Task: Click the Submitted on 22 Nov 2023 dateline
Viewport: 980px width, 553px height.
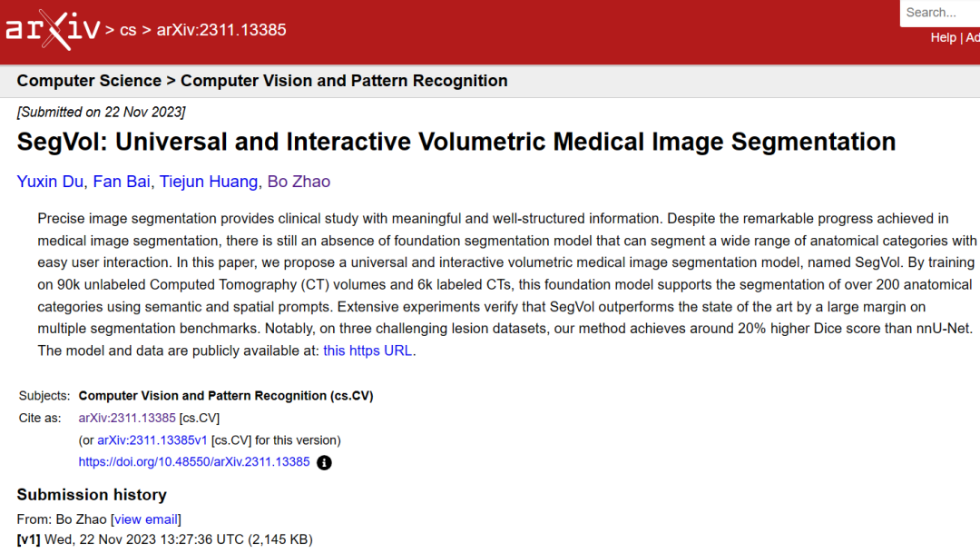Action: click(102, 112)
